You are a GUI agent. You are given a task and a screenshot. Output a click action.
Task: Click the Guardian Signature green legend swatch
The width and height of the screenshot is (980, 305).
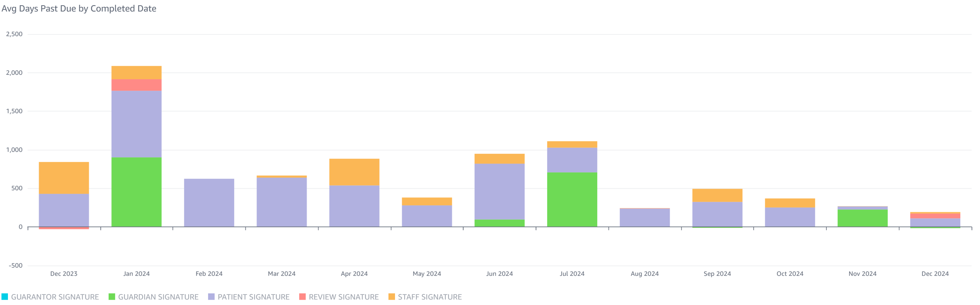[x=111, y=297]
